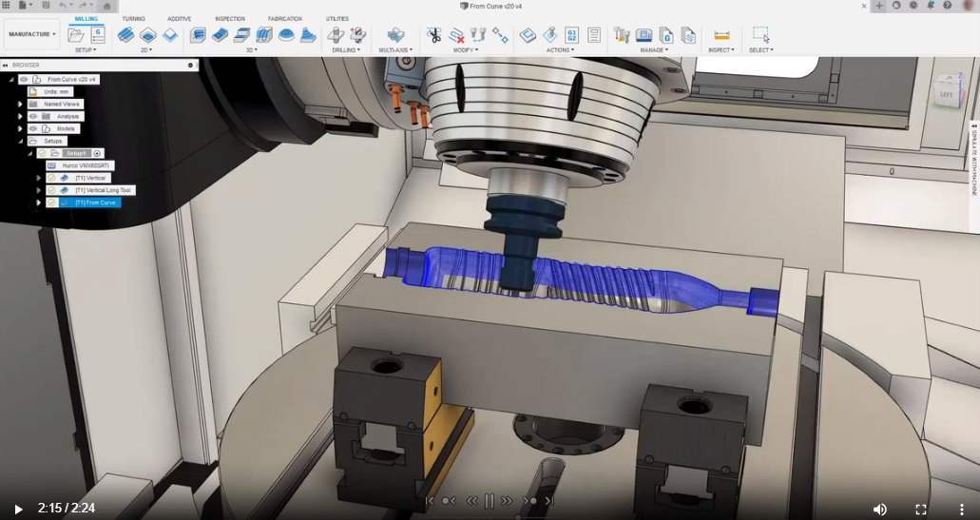
Task: Switch to the TURNING tab
Action: (x=133, y=19)
